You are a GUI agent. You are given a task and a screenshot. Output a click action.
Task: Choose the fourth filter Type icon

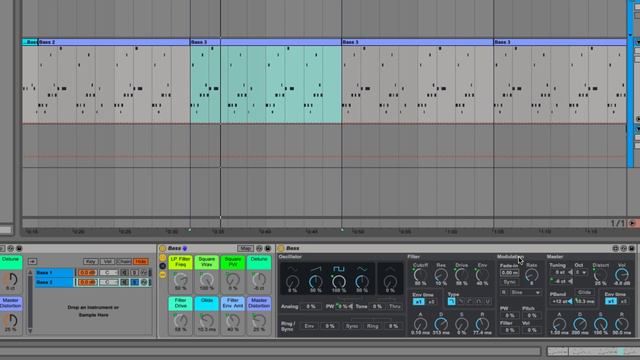[x=479, y=301]
